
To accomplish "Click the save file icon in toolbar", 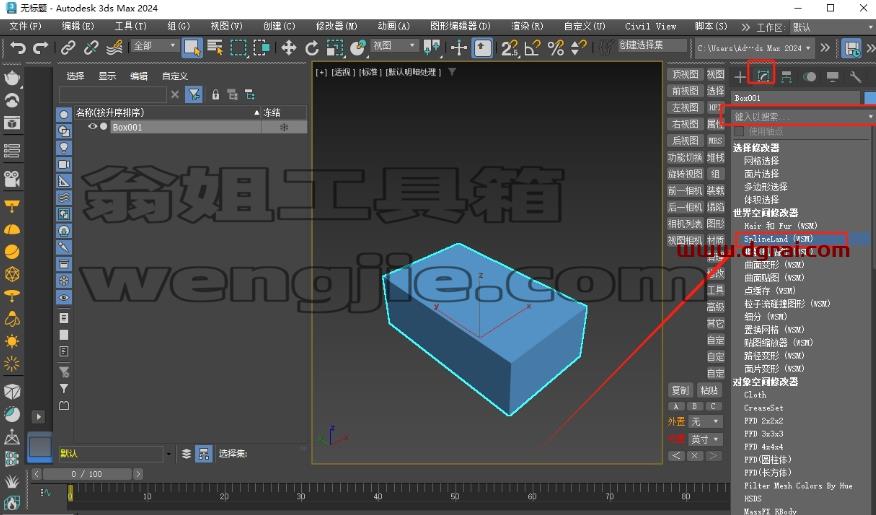I will click(x=853, y=49).
